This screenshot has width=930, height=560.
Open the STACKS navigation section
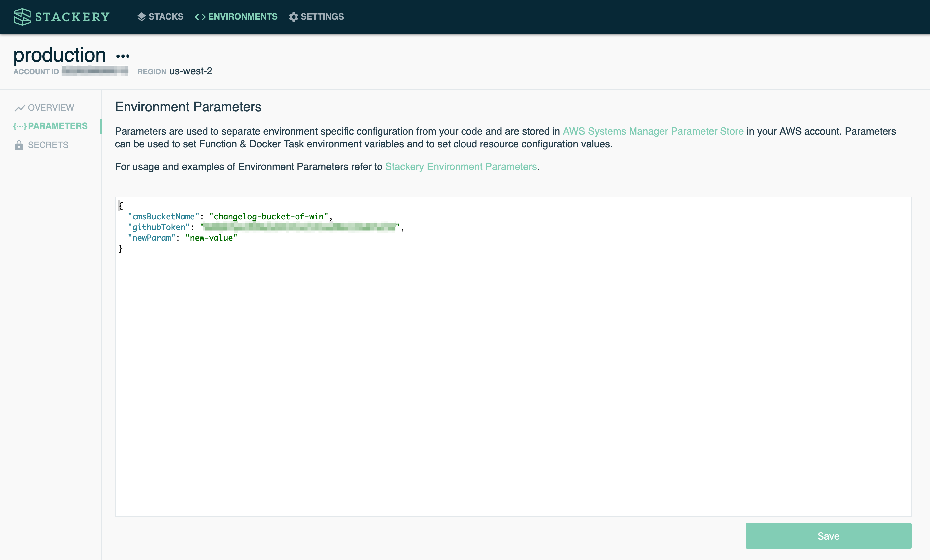(159, 17)
